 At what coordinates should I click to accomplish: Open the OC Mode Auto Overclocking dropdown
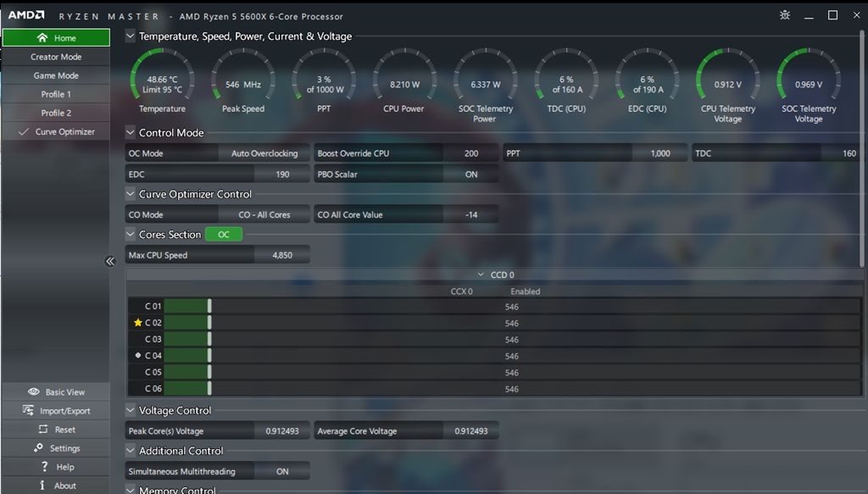264,153
